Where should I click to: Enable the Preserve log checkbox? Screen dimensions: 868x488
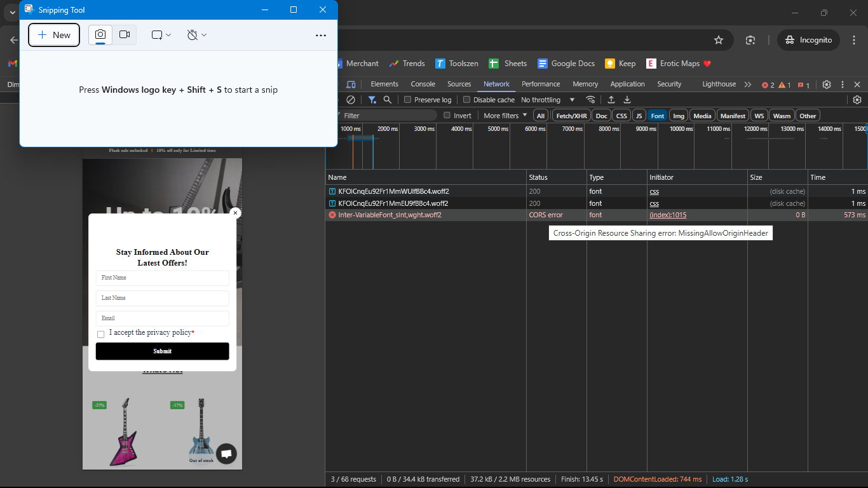408,100
